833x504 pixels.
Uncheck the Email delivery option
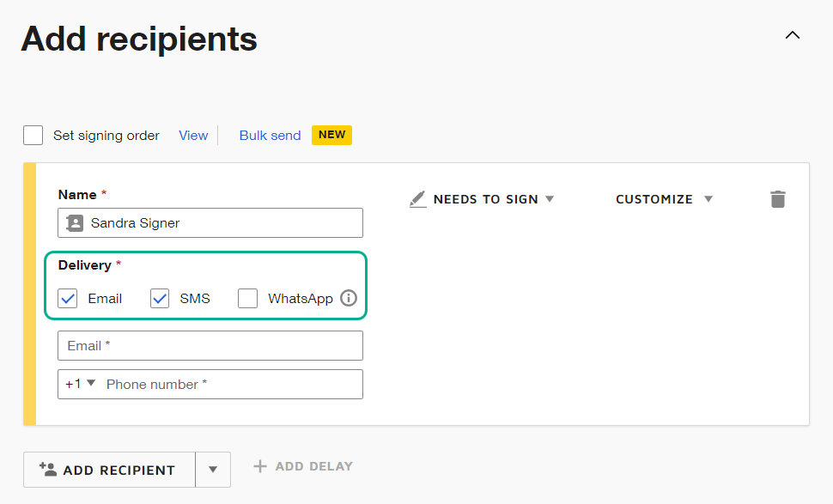pyautogui.click(x=67, y=298)
